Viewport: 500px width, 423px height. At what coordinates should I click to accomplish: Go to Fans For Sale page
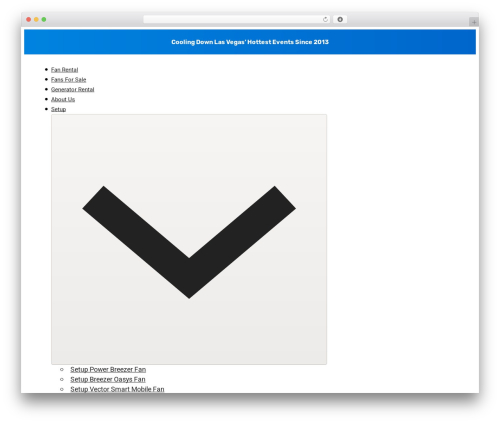pyautogui.click(x=68, y=80)
